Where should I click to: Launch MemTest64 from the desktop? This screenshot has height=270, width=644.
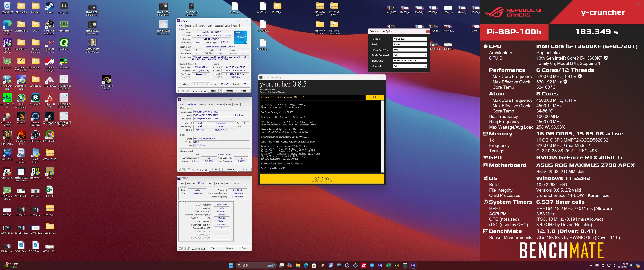[x=64, y=26]
